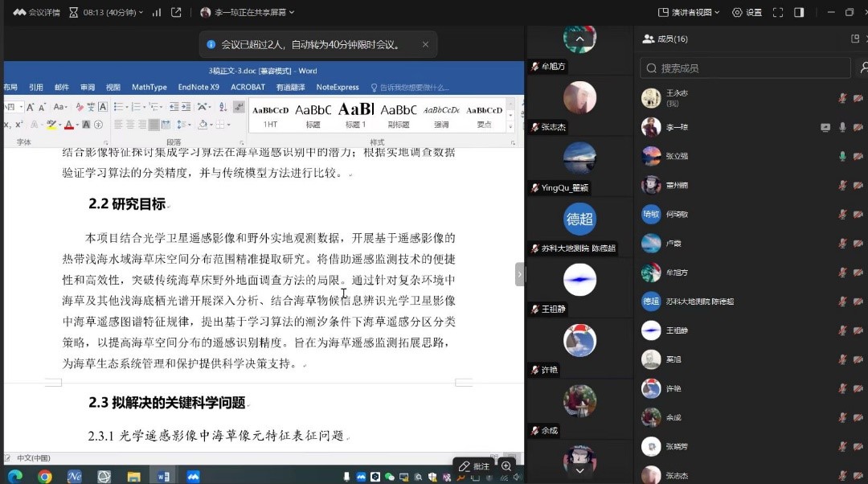The width and height of the screenshot is (868, 484).
Task: Click the 批注 annotation pen button
Action: (x=474, y=466)
